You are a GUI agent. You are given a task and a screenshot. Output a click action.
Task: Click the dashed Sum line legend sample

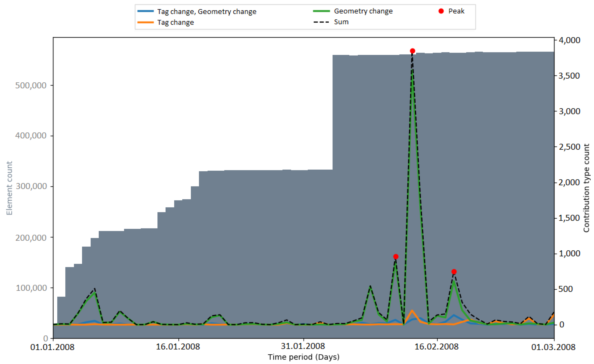(321, 22)
